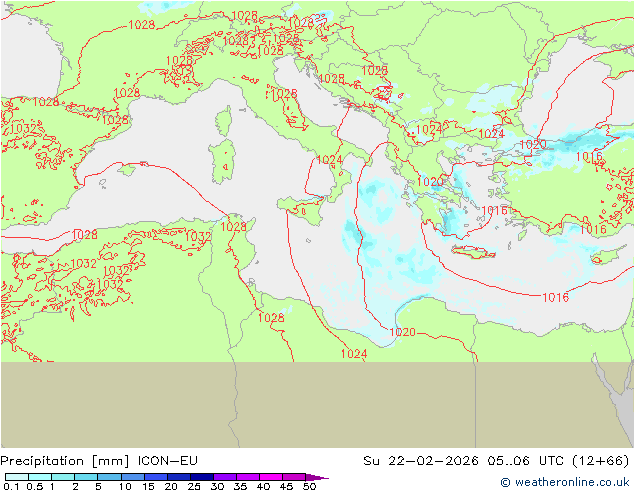634x490 pixels.
Task: Click the 35 legend scale value
Action: [240, 486]
